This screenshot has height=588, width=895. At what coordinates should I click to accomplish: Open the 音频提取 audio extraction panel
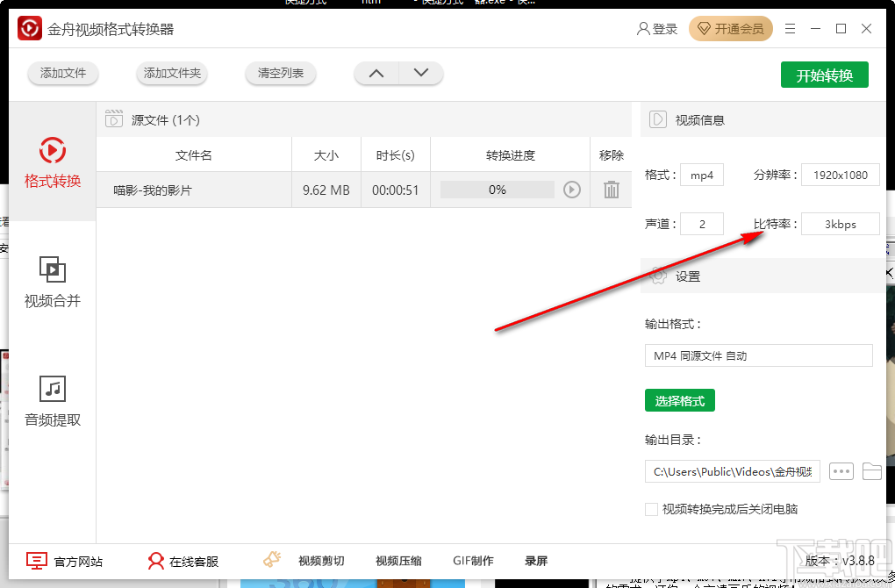click(x=53, y=399)
